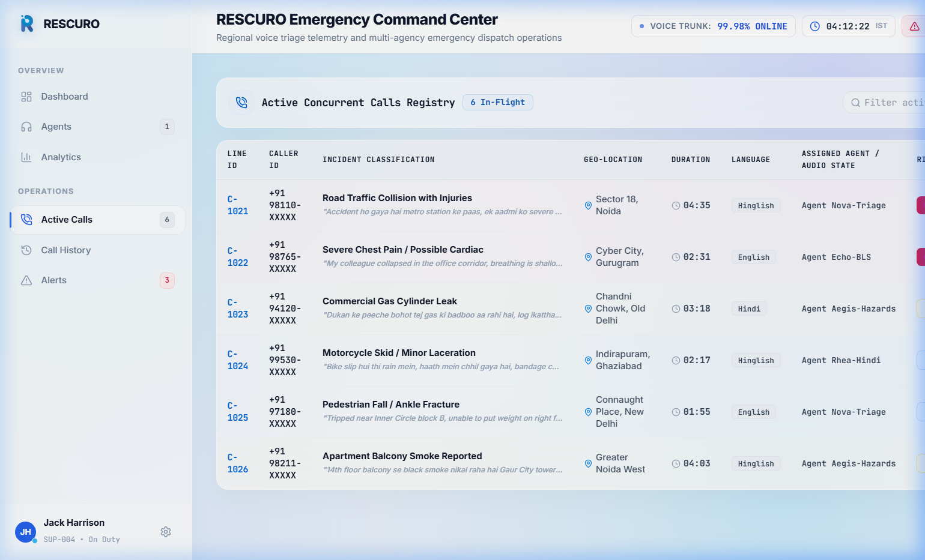Click the red alert triangle button in header
This screenshot has width=925, height=560.
[x=914, y=26]
